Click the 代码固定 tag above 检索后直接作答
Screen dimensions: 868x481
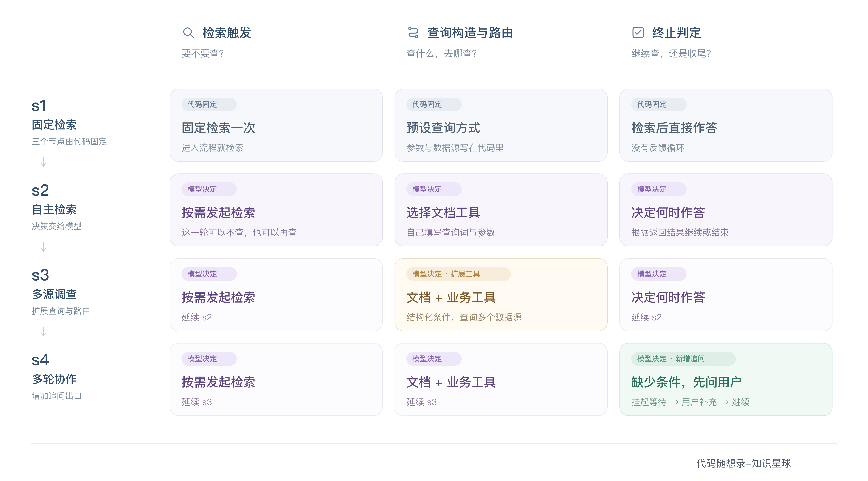pos(659,104)
